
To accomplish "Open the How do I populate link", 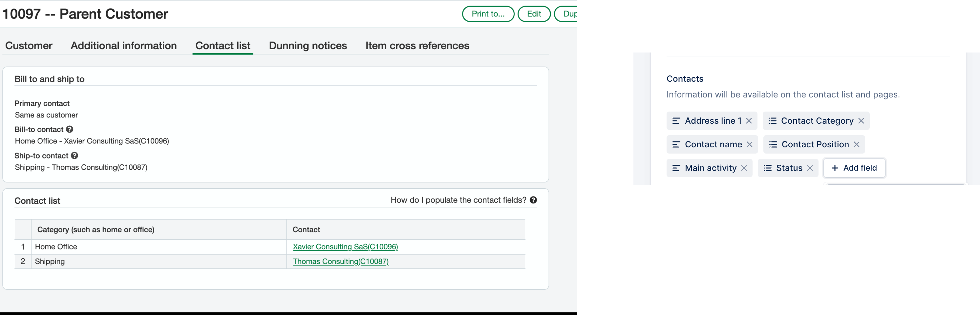I will (x=458, y=200).
